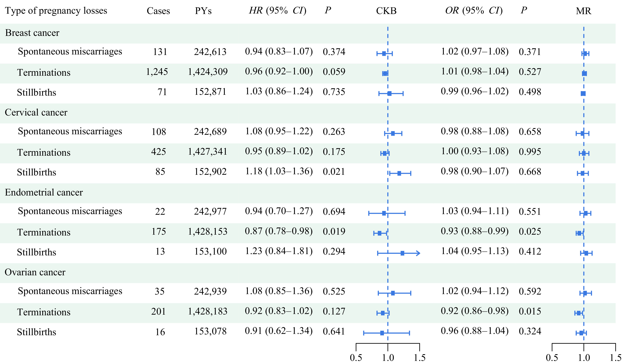Click P value 0.694
The width and height of the screenshot is (622, 364).
click(334, 212)
